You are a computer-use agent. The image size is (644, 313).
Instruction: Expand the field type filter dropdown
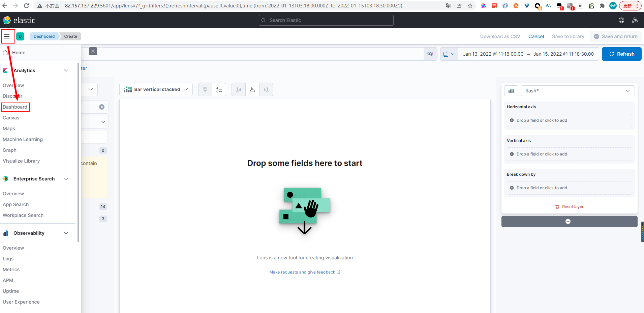(103, 122)
